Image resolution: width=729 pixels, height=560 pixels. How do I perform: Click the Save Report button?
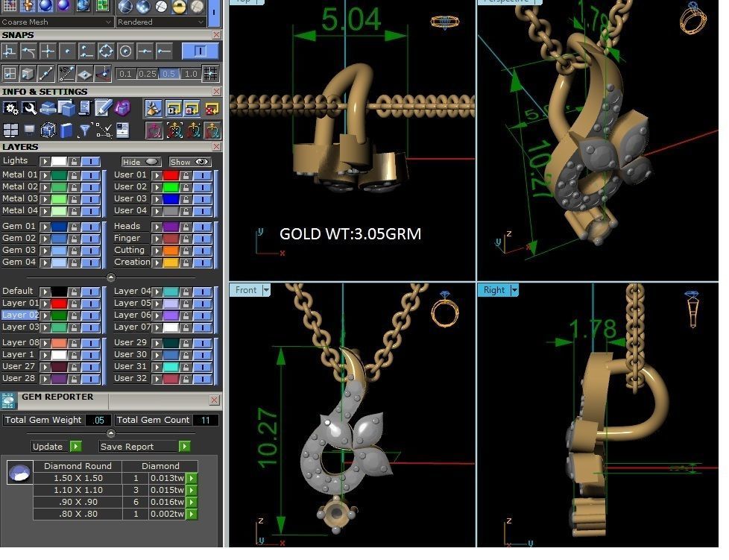coord(145,447)
